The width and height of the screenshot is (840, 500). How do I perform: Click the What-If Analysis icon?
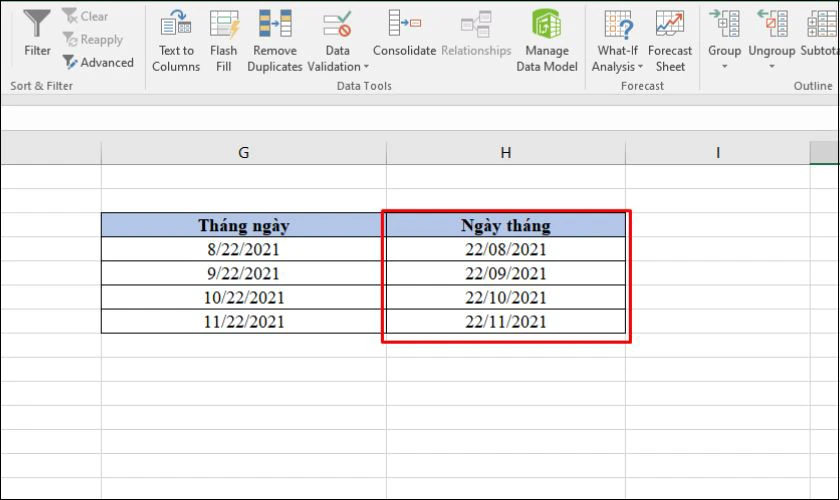tap(618, 24)
